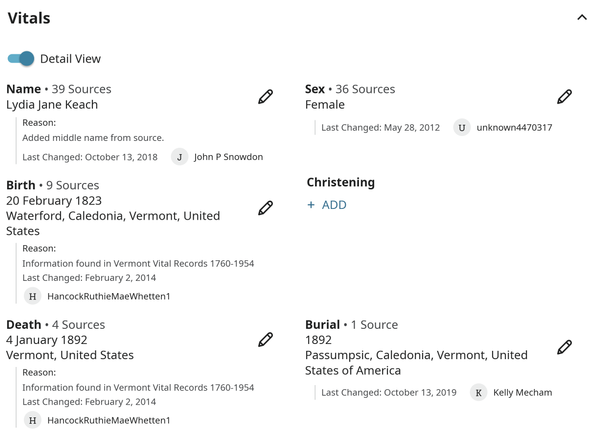The width and height of the screenshot is (594, 435).
Task: Click the U avatar for unknown4470317
Action: pos(462,128)
